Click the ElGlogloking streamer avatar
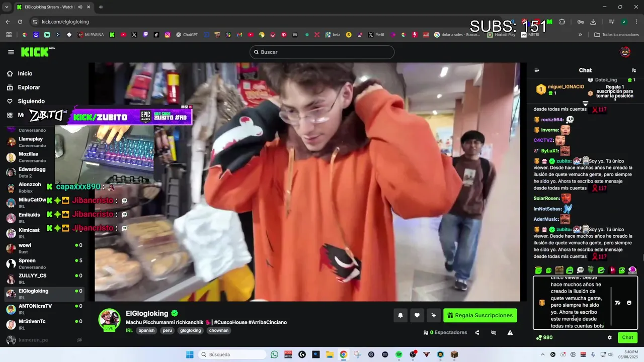Screen dimensions: 644x362 point(109,319)
